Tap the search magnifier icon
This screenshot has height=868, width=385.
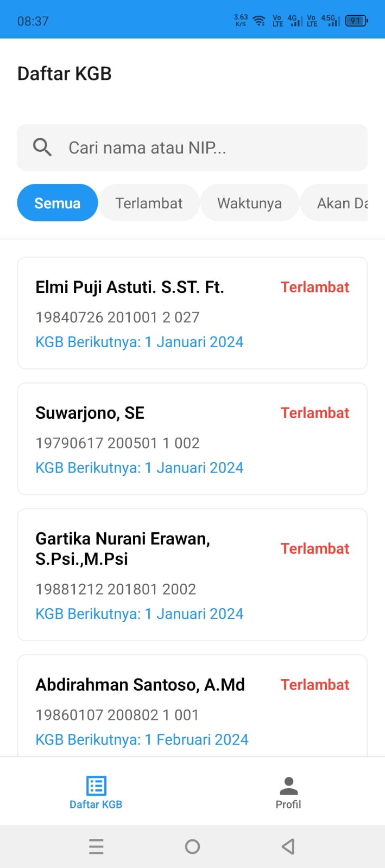(42, 147)
